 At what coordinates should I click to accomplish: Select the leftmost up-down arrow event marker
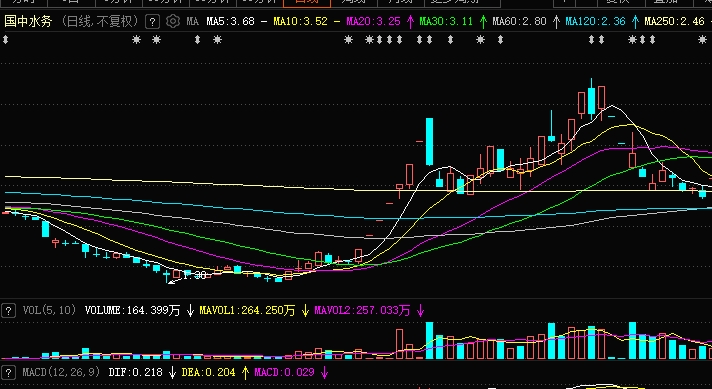tap(5, 40)
